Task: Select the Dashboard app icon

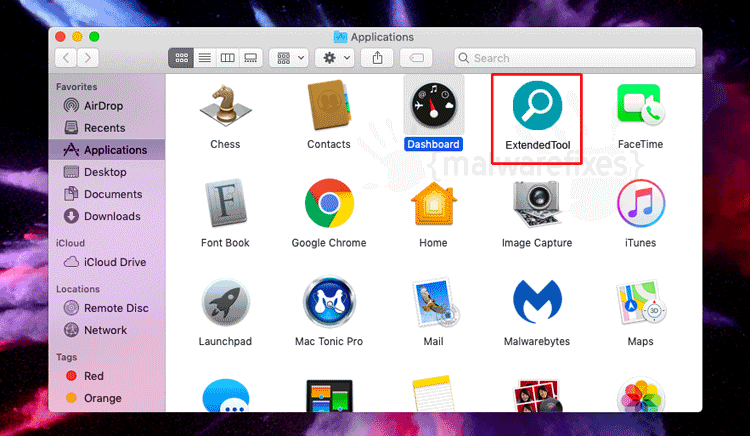Action: pos(433,105)
